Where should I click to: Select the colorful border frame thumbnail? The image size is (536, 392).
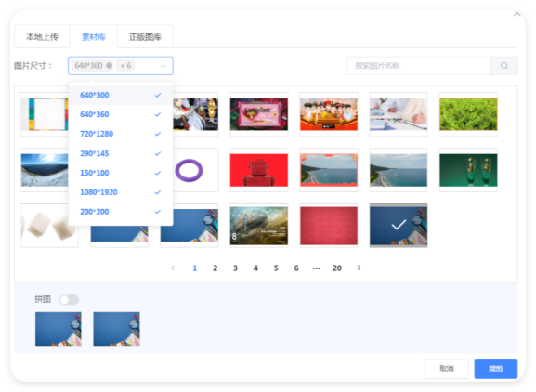click(x=45, y=114)
